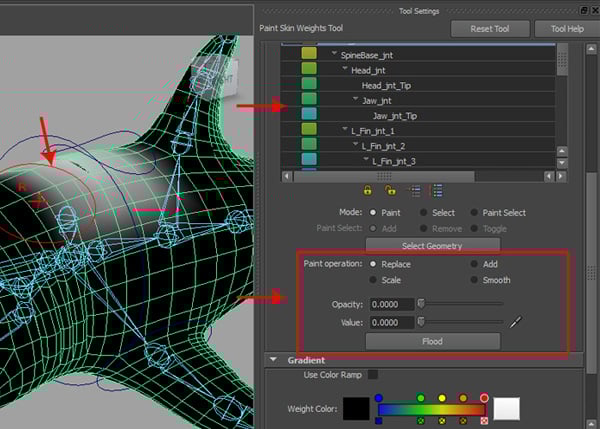Click the SpineBase_jnt yellow color box
Screen dimensions: 600x429
[x=308, y=54]
